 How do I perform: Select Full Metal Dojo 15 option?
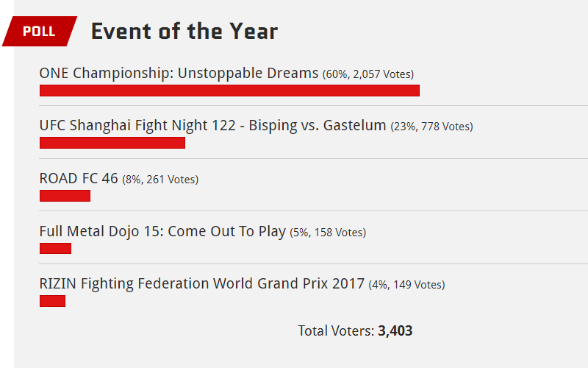point(162,231)
